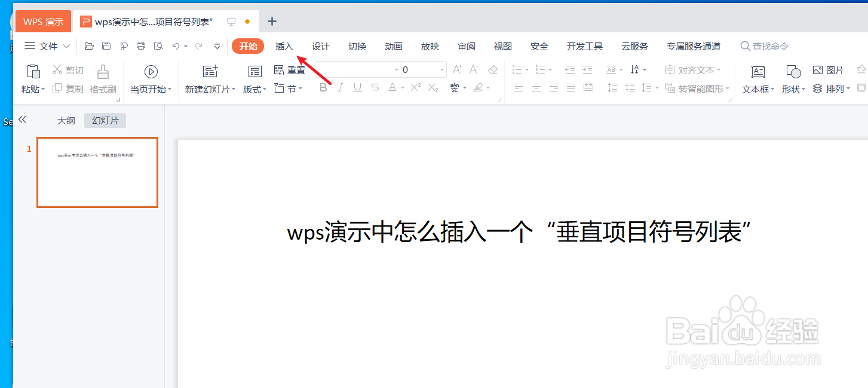
Task: Insert a Picture (图片)
Action: click(829, 70)
